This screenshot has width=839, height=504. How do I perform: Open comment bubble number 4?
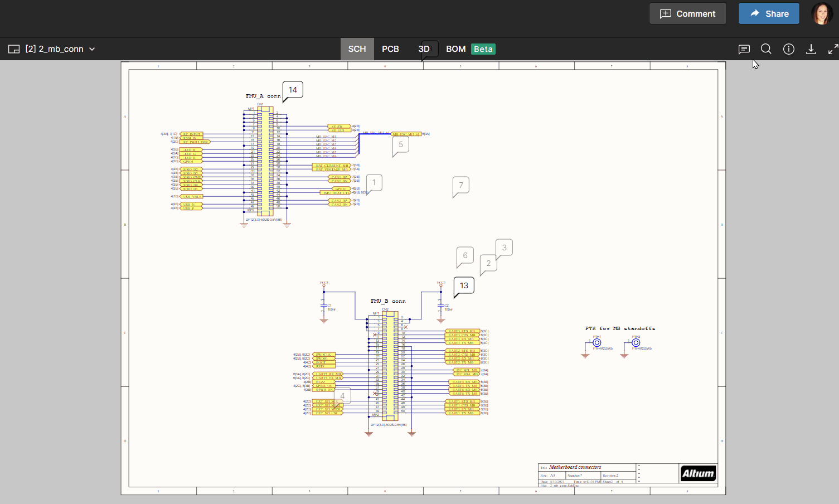(342, 396)
